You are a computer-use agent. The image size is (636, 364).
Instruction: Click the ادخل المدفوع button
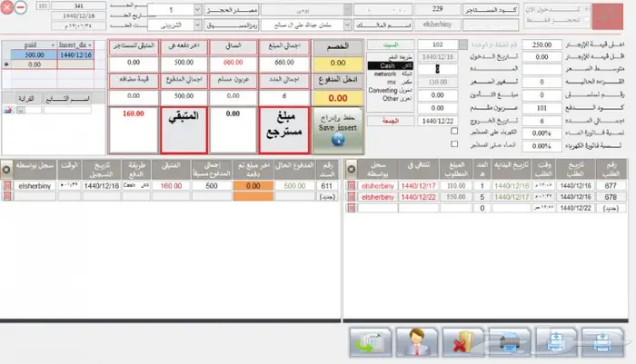[x=338, y=80]
